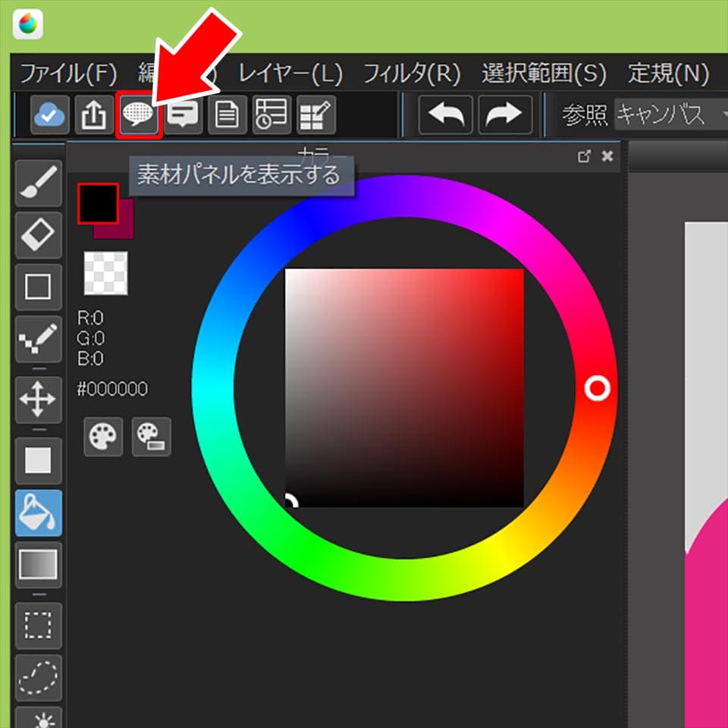This screenshot has height=728, width=728.
Task: Click the 参照 label in the toolbar
Action: point(585,115)
